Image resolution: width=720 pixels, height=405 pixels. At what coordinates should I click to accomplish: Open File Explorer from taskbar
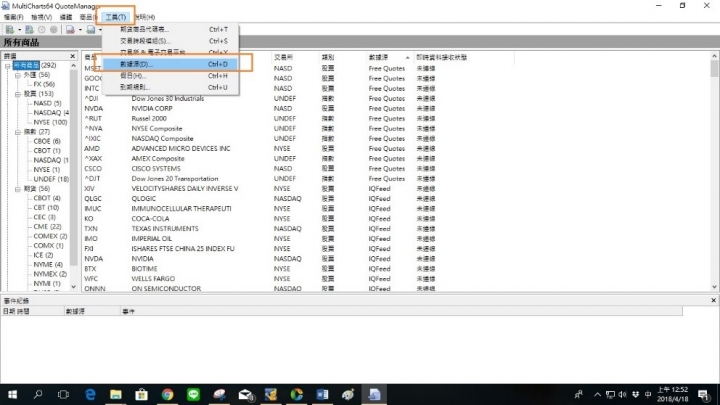pos(116,394)
